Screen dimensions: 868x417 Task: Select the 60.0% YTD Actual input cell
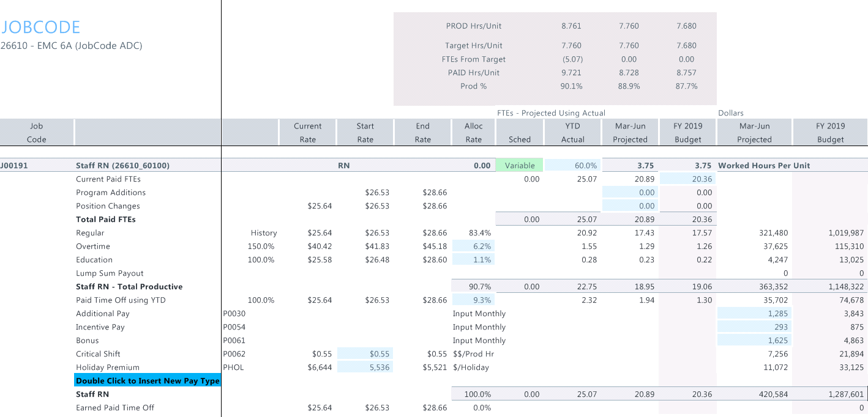click(573, 165)
